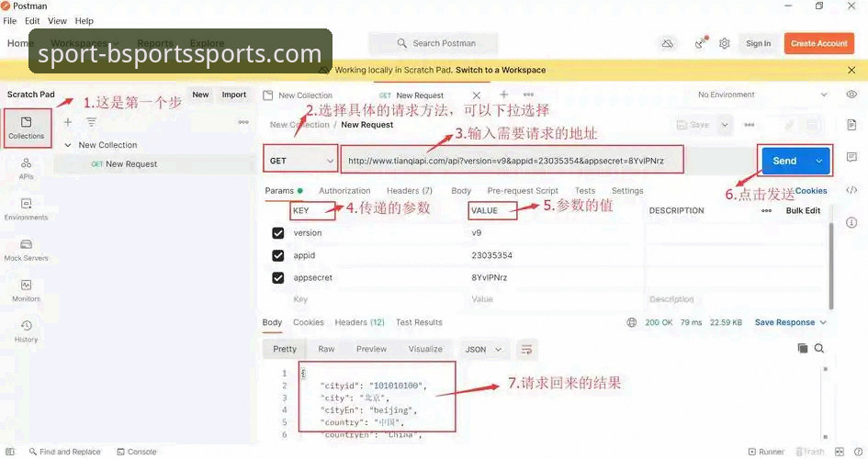Open the View menu
This screenshot has height=459, width=868.
coord(57,21)
